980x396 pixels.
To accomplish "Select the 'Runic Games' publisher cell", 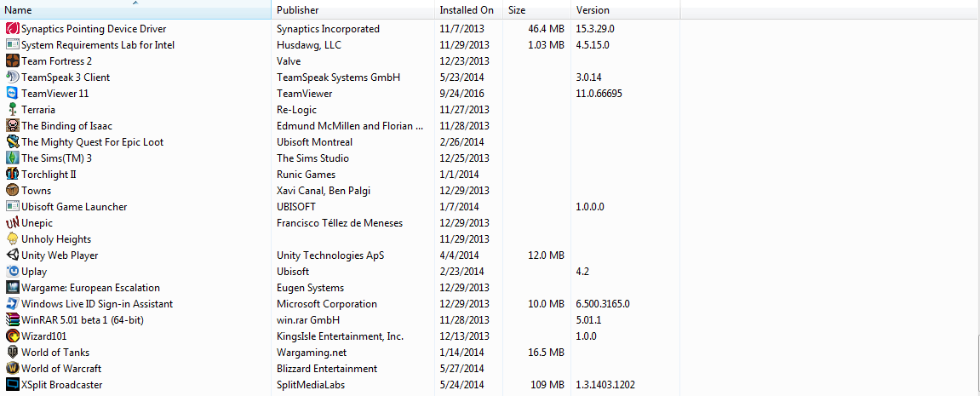I will pyautogui.click(x=307, y=175).
